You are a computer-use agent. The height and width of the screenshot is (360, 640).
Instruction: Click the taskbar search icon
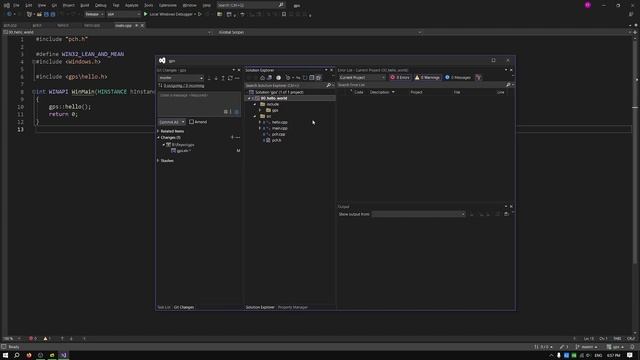pyautogui.click(x=17, y=356)
